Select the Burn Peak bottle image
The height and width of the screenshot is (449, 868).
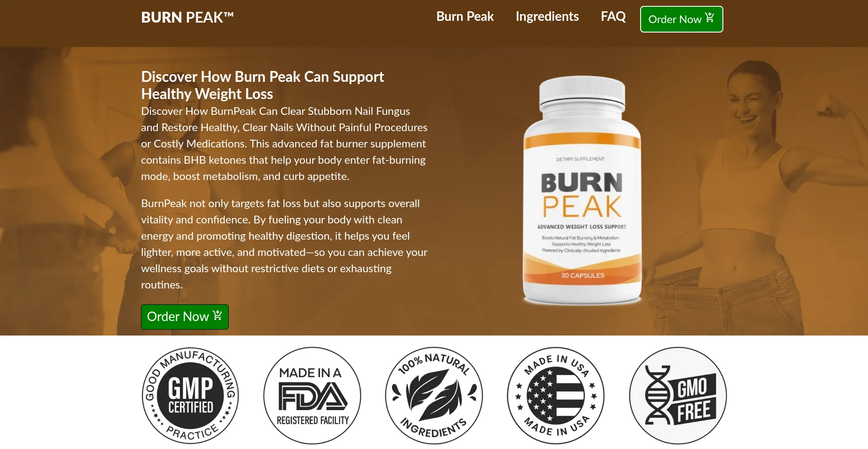point(582,190)
